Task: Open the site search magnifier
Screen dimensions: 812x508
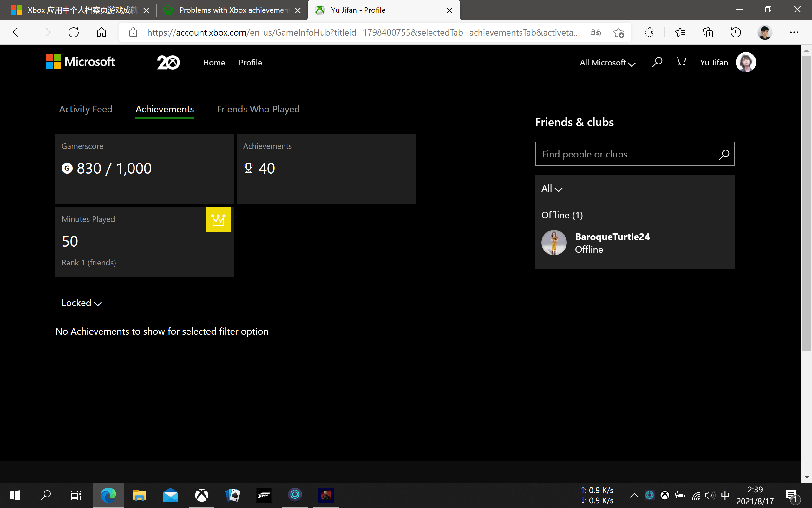Action: tap(657, 62)
